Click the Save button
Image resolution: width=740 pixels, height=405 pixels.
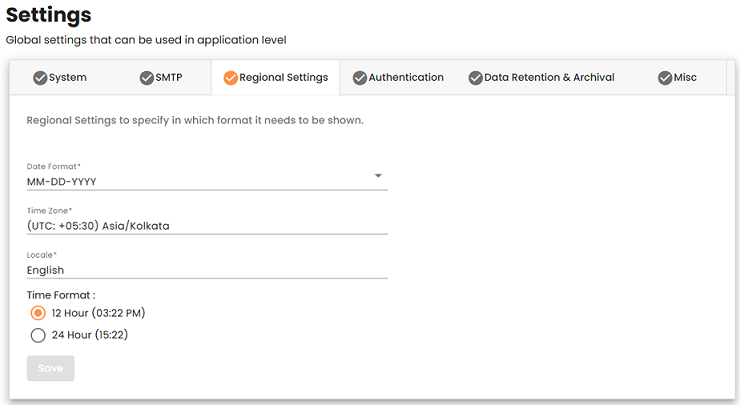tap(50, 368)
